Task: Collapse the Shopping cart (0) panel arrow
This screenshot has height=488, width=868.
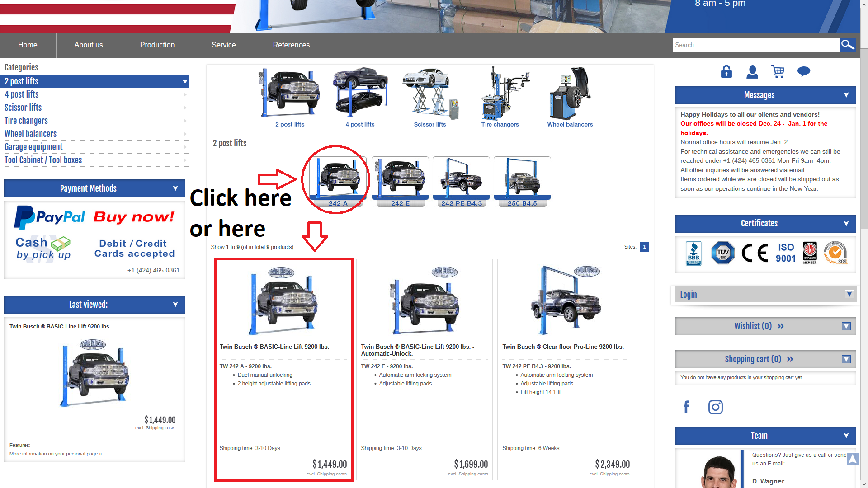Action: pos(846,359)
